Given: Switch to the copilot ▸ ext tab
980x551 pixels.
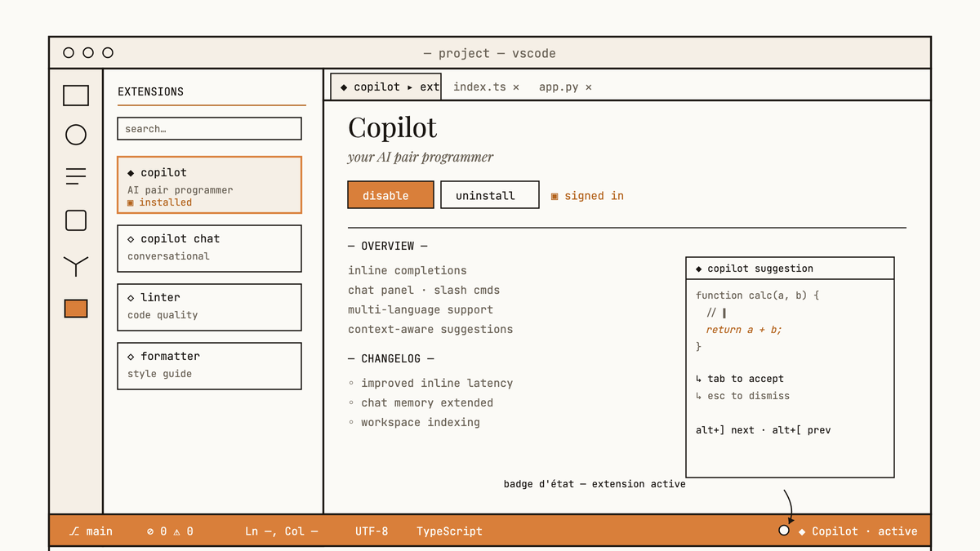Looking at the screenshot, I should click(x=386, y=87).
